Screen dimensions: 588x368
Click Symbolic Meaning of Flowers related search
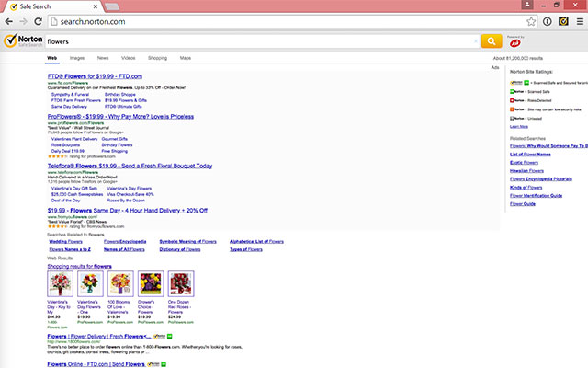coord(187,241)
